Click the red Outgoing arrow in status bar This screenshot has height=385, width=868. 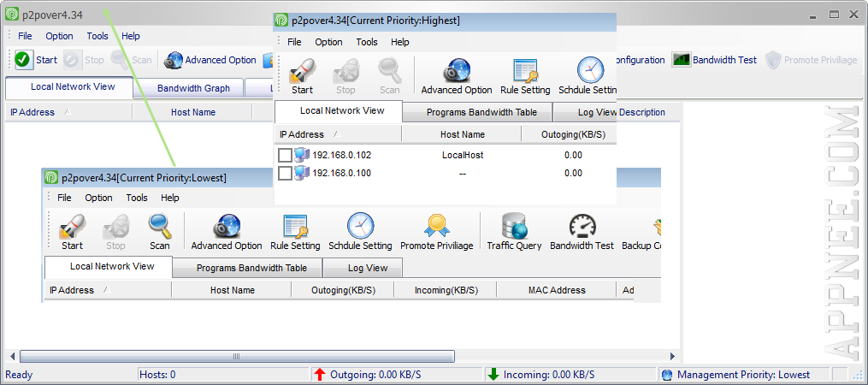point(320,375)
